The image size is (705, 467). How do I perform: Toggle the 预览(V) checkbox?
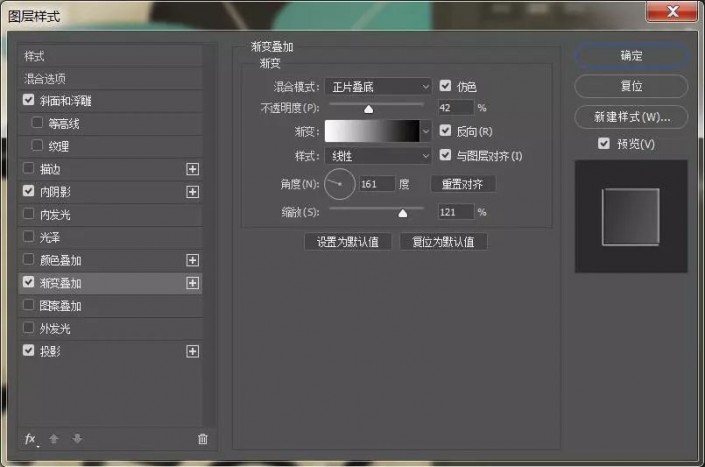click(604, 143)
